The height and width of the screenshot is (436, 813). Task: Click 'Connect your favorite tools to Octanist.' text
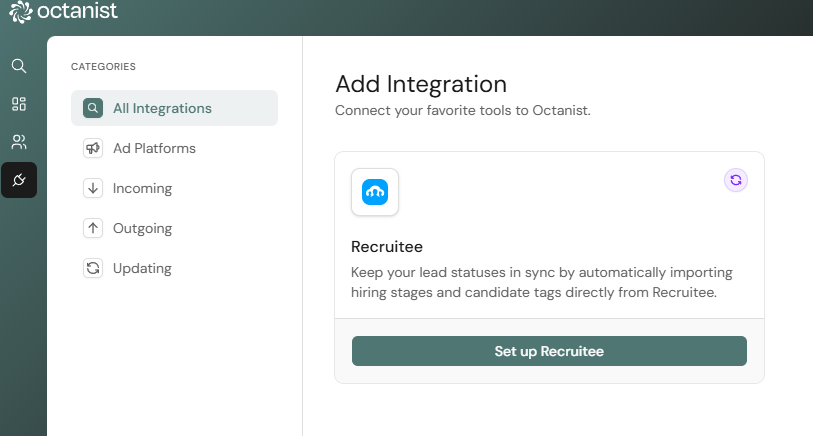click(462, 110)
